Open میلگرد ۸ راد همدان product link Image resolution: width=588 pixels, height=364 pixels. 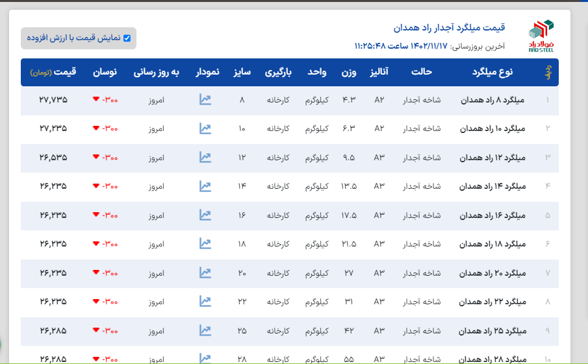(491, 100)
